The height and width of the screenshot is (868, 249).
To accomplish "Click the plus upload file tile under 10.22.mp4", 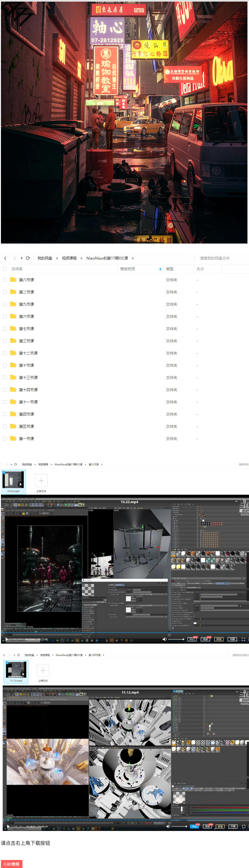I will [41, 481].
